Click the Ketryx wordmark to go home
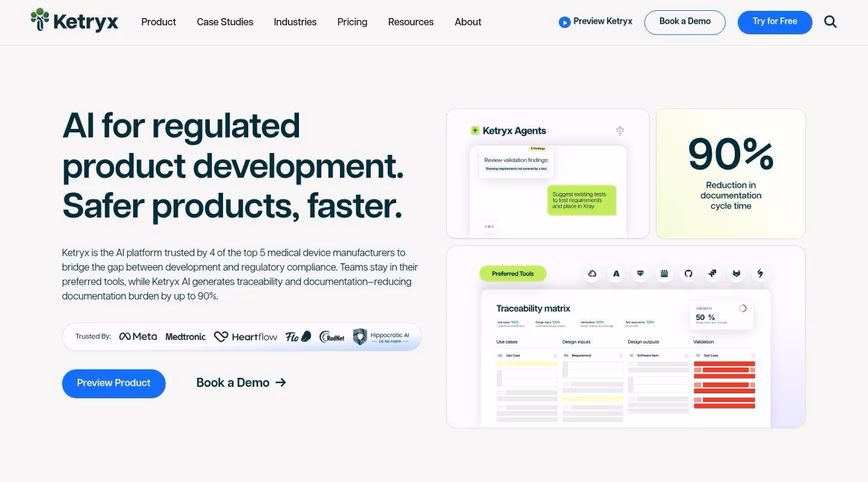 (x=85, y=22)
